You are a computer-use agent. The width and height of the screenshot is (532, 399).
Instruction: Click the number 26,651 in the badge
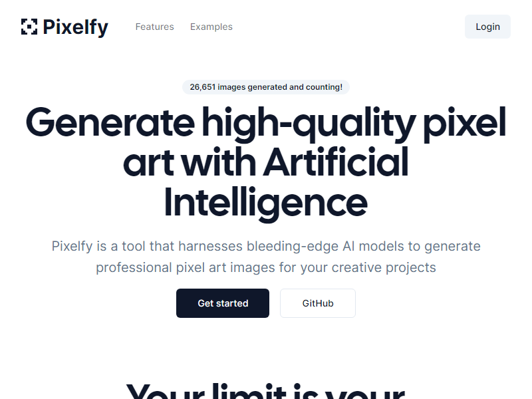(x=203, y=87)
